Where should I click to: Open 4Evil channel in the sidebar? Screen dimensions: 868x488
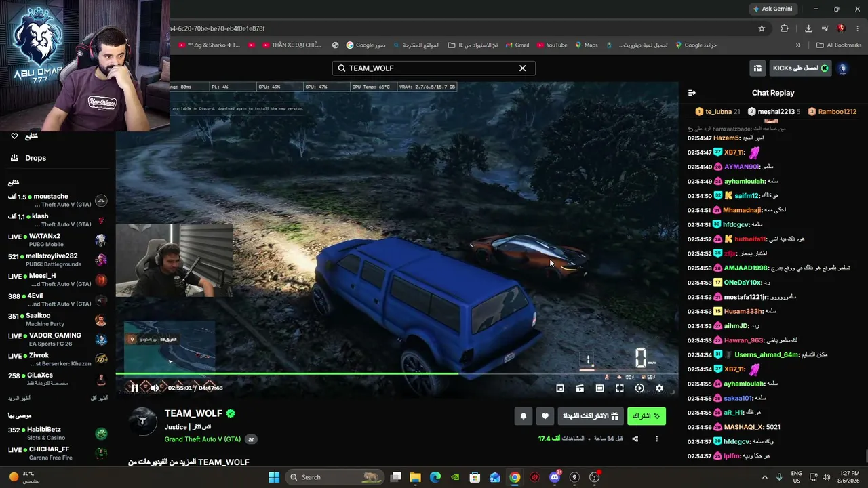click(58, 300)
